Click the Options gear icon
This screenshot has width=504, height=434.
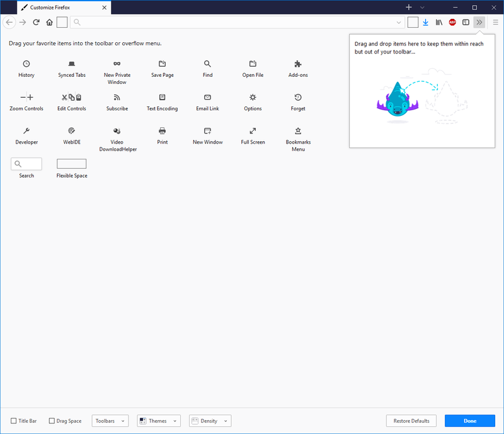tap(253, 97)
